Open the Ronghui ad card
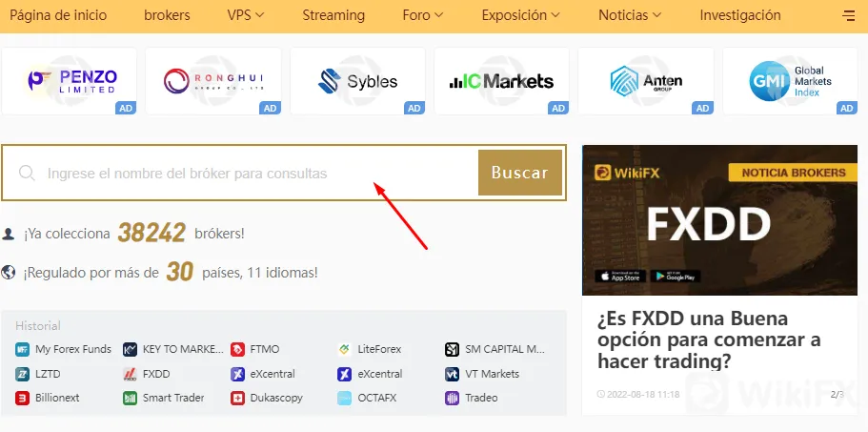Image resolution: width=868 pixels, height=432 pixels. 213,81
